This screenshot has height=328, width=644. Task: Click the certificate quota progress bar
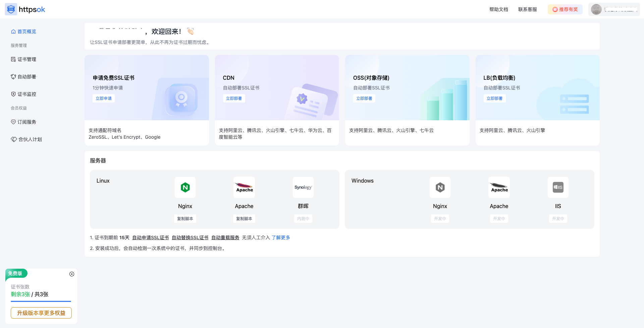pos(41,301)
